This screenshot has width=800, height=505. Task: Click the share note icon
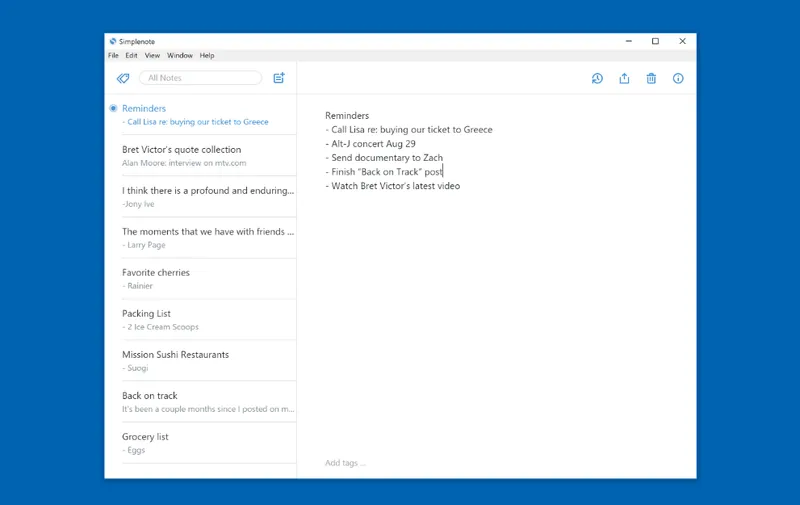[x=624, y=79]
